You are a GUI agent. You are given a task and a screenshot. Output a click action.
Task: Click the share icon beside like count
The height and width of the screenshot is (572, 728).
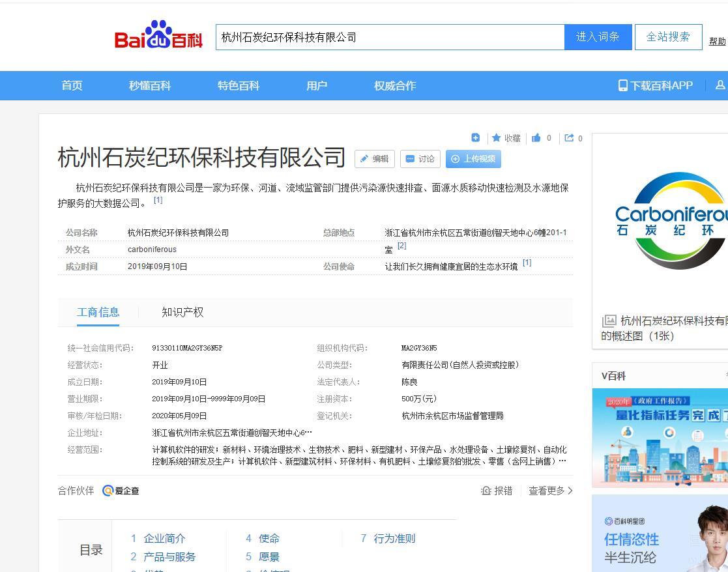569,138
